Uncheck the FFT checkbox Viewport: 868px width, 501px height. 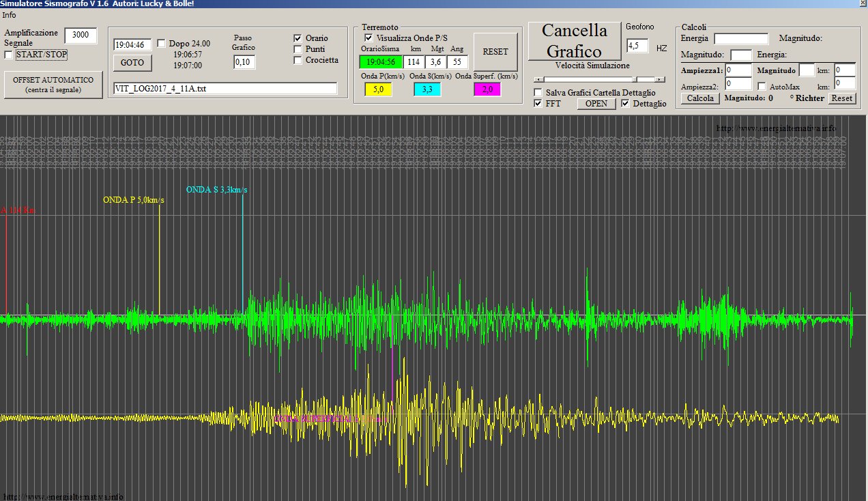pos(538,104)
